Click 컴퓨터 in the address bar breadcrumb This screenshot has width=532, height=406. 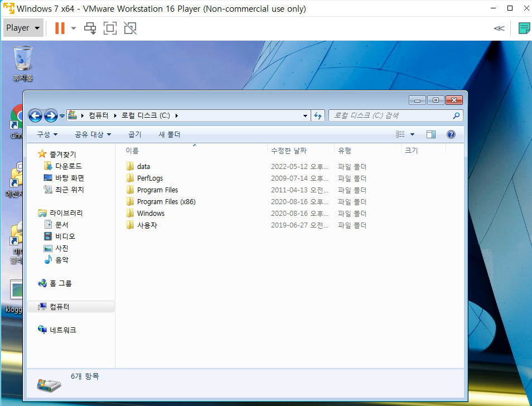tap(98, 115)
